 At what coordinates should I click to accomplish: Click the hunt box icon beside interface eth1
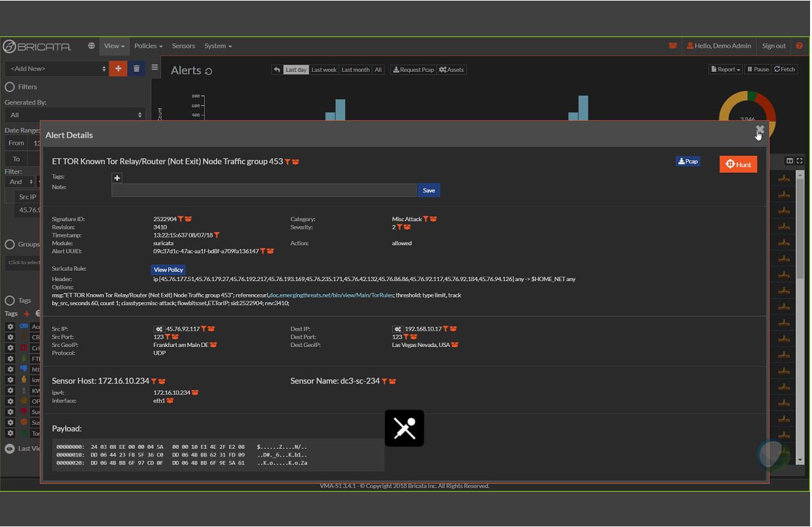[170, 401]
